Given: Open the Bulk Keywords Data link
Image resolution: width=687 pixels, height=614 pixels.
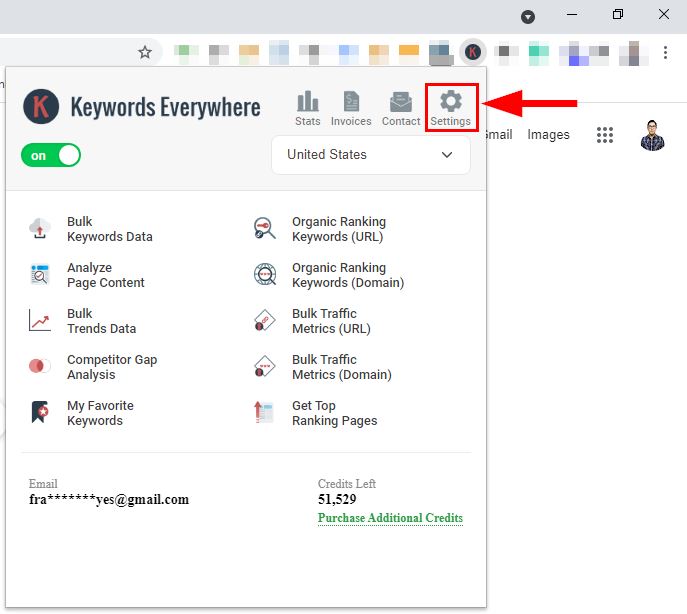Looking at the screenshot, I should tap(110, 229).
